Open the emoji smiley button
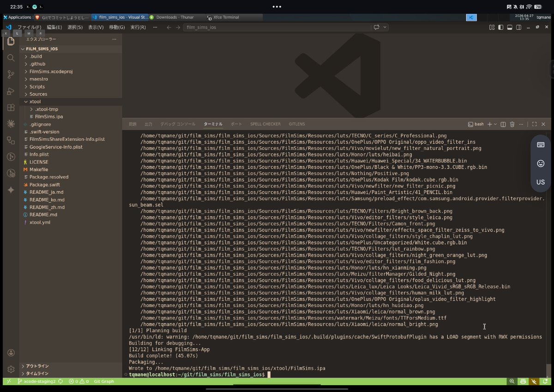This screenshot has height=392, width=554. pyautogui.click(x=541, y=163)
